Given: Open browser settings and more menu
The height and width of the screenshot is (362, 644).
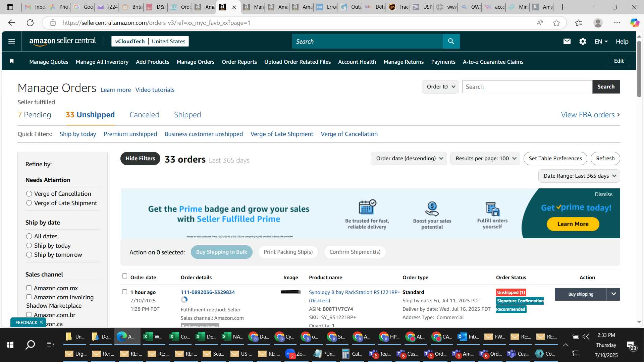Looking at the screenshot, I should coord(617,23).
